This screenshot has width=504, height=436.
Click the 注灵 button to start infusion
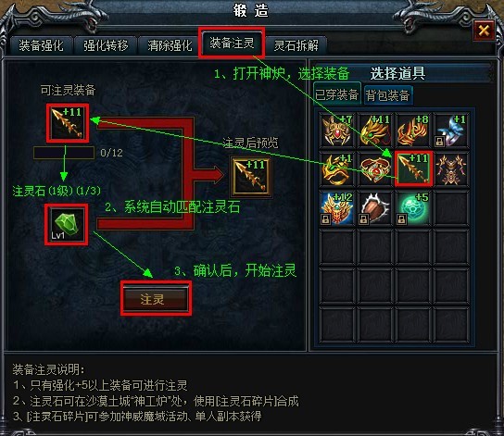pos(156,299)
